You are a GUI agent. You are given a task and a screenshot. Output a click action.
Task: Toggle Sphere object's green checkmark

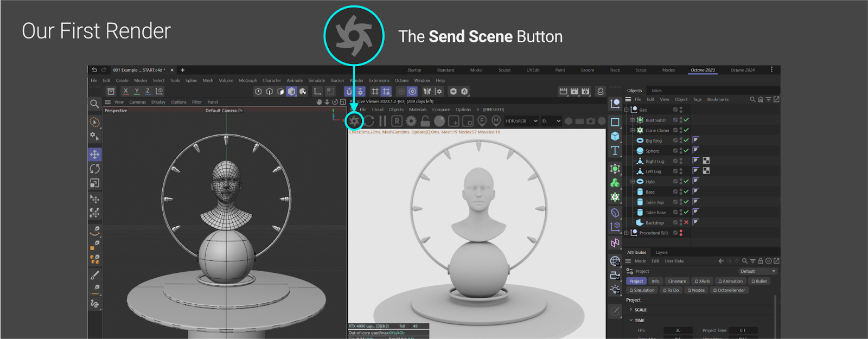pos(686,151)
